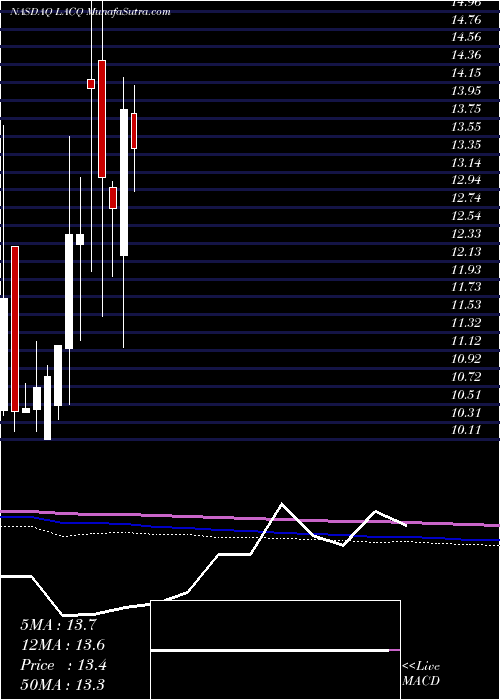This screenshot has width=500, height=700.
Task: Select the 10.11 price axis label
Action: (466, 430)
